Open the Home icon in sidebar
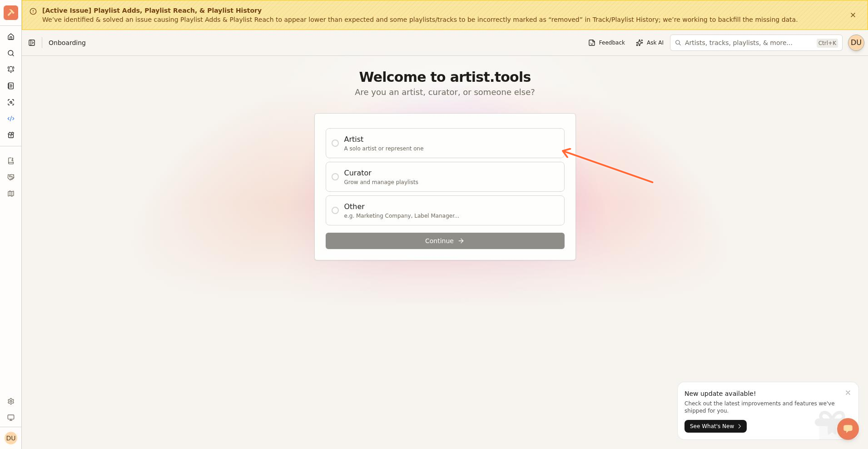 (11, 37)
